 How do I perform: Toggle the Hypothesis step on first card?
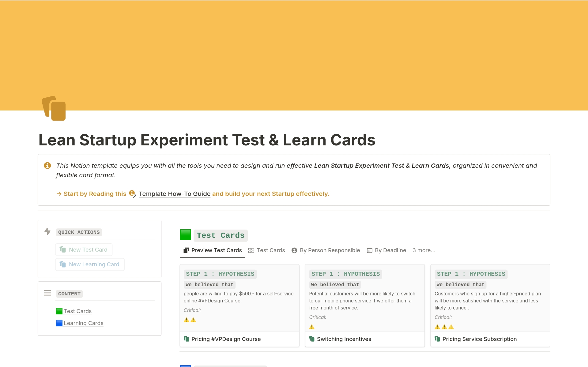click(221, 274)
